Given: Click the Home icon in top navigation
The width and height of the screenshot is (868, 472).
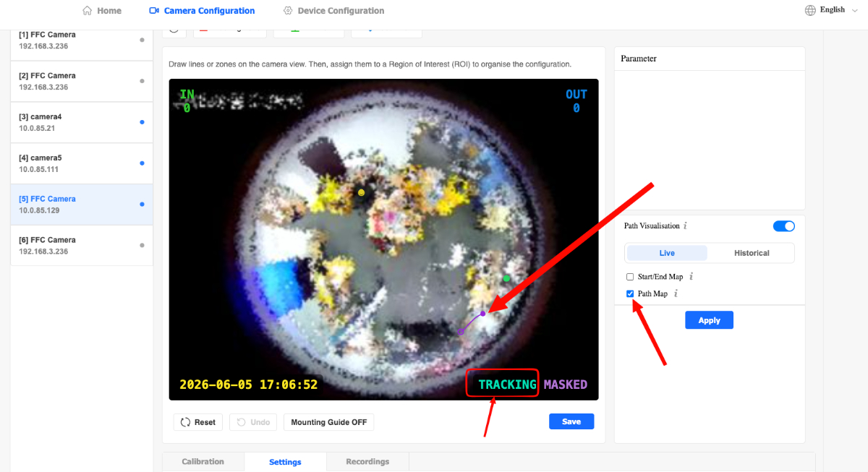Looking at the screenshot, I should point(87,11).
